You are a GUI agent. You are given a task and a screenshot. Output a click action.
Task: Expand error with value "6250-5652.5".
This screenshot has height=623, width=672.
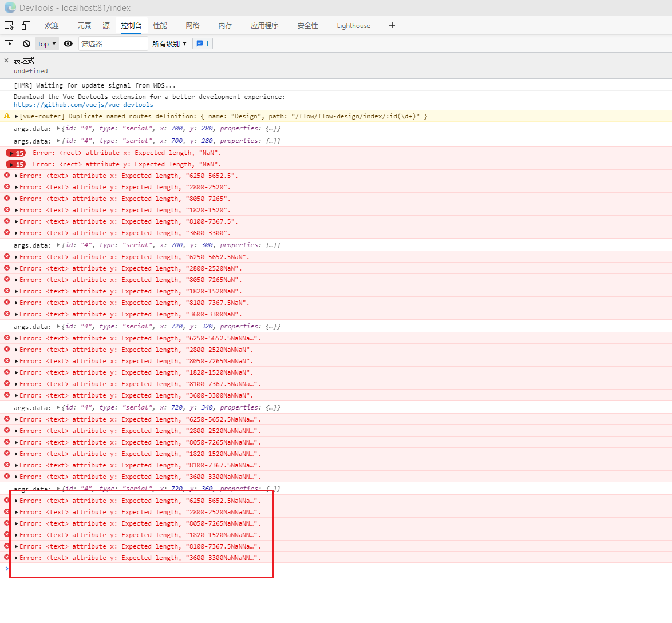coord(16,176)
